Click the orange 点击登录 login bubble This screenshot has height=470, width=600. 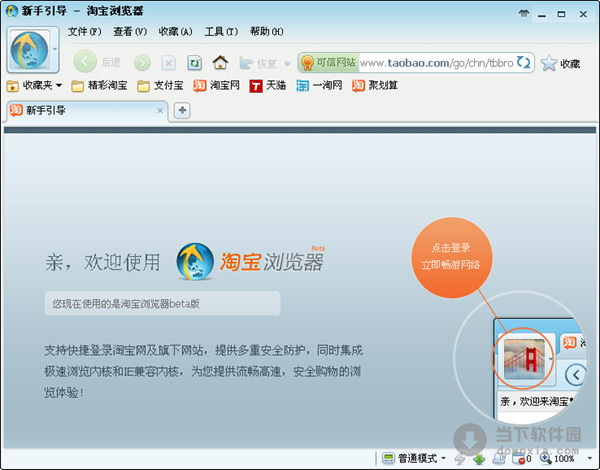pos(450,257)
